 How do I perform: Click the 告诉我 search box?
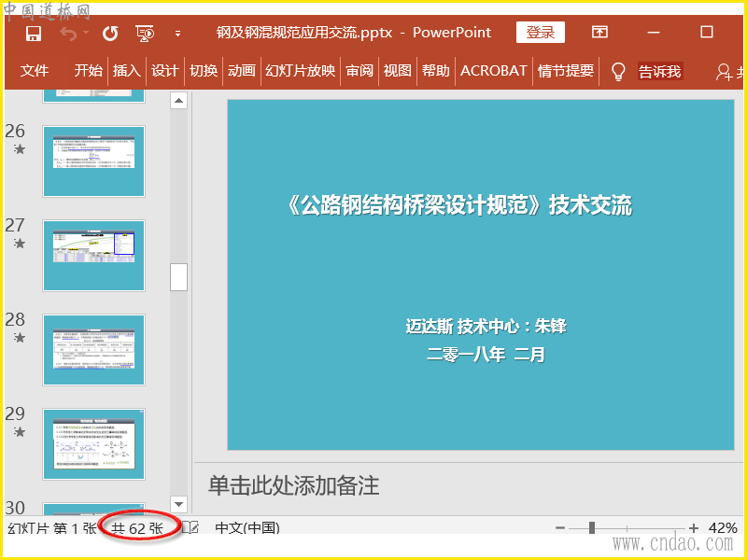click(x=660, y=72)
